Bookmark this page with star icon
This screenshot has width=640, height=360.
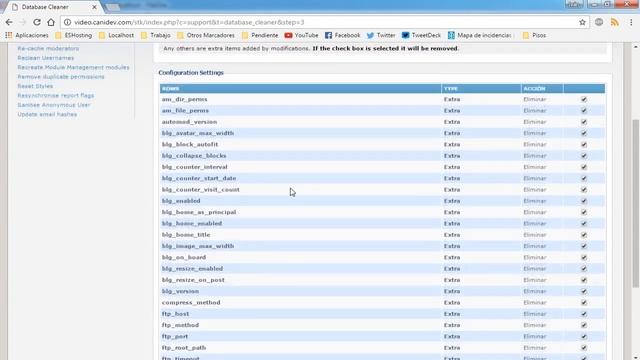tap(582, 22)
